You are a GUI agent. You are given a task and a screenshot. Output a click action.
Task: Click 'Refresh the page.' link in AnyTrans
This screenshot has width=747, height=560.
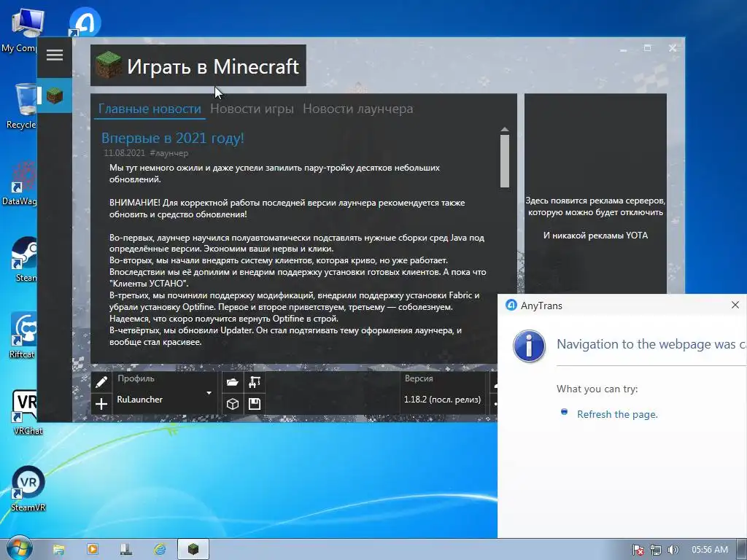click(x=617, y=414)
